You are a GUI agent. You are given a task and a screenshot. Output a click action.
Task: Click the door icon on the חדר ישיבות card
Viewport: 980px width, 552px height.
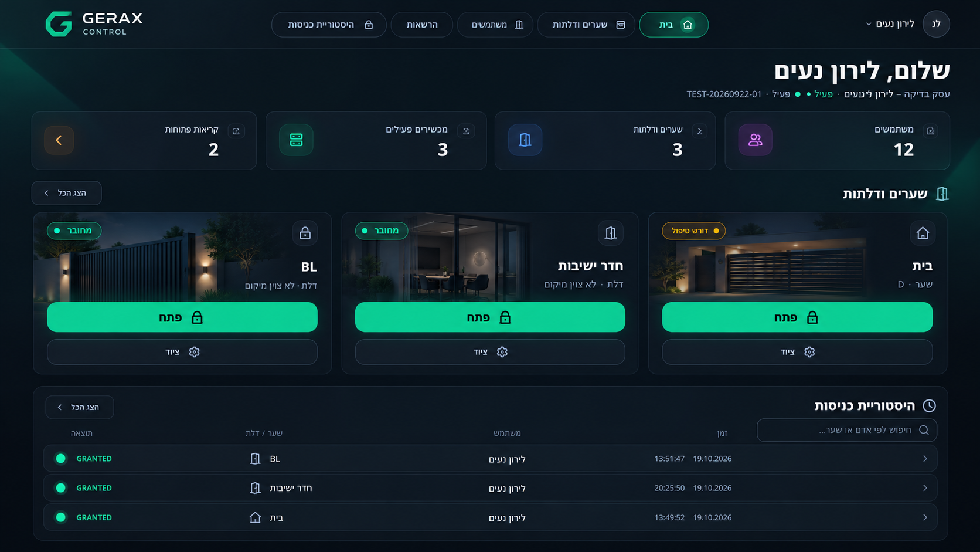611,233
